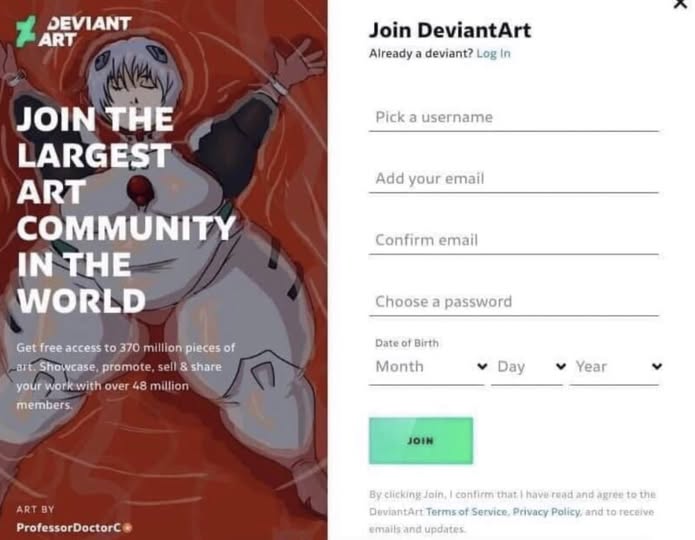Click the Day dropdown chevron arrow
Screen dimensions: 695x540
coord(561,366)
